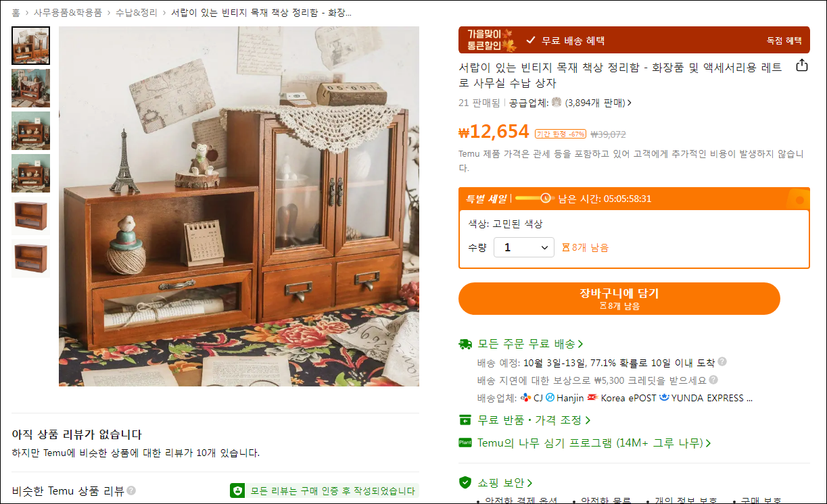
Task: Select the second product thumbnail
Action: pyautogui.click(x=30, y=89)
